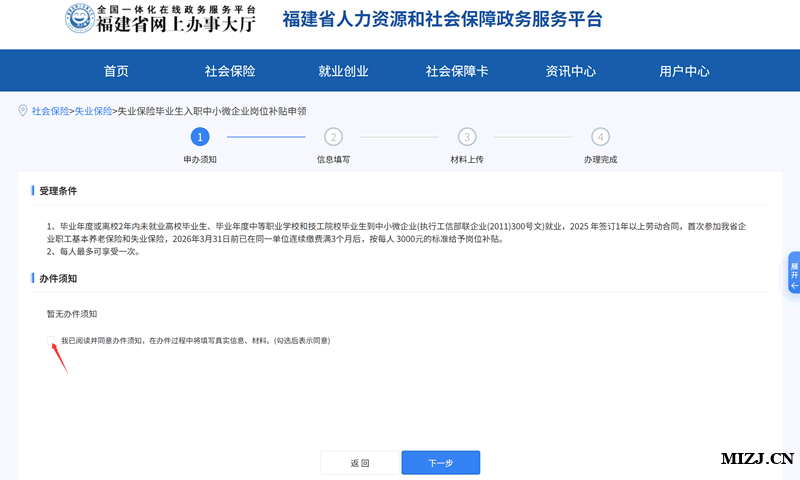800x480 pixels.
Task: Click step 2 circle 信息填写
Action: 333,137
